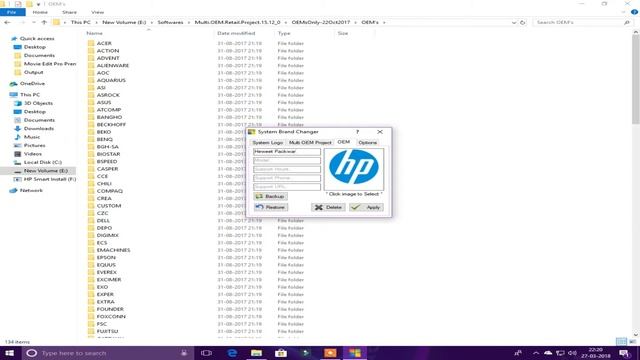The width and height of the screenshot is (640, 360).
Task: Open the Action Center notification icon
Action: [624, 353]
